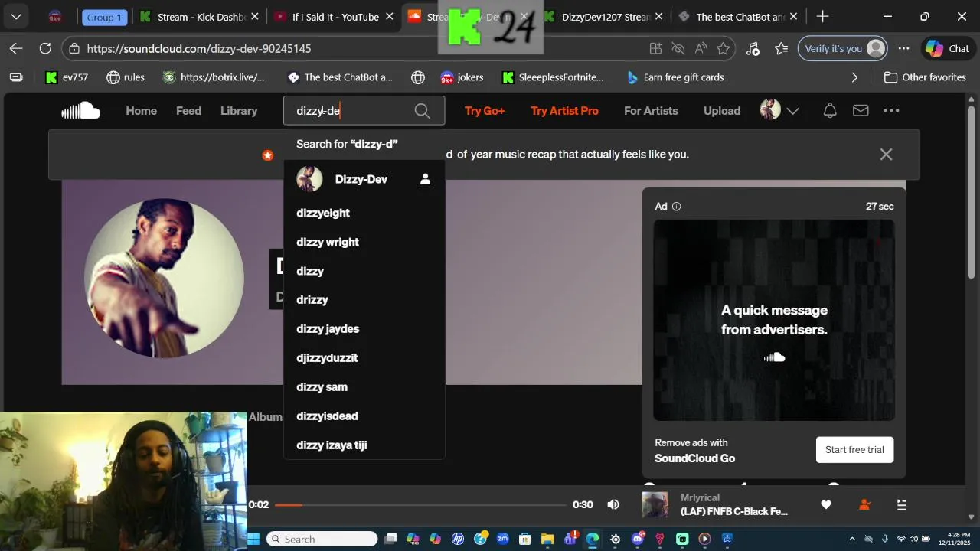980x551 pixels.
Task: Click the browser back arrow
Action: [x=16, y=48]
